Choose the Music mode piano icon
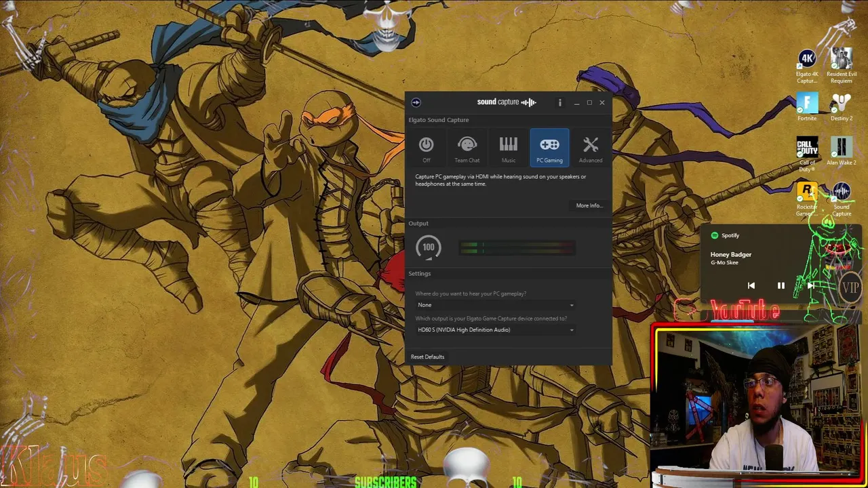 508,148
